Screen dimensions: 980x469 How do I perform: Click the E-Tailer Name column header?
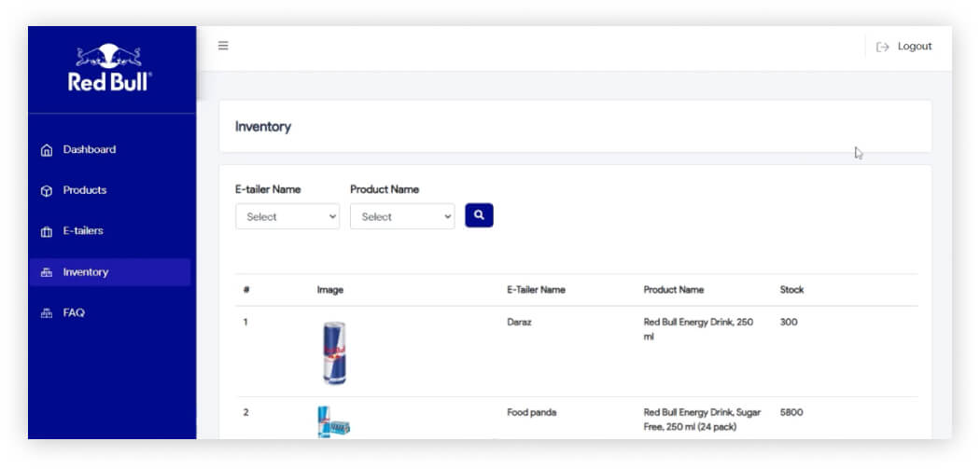tap(537, 290)
